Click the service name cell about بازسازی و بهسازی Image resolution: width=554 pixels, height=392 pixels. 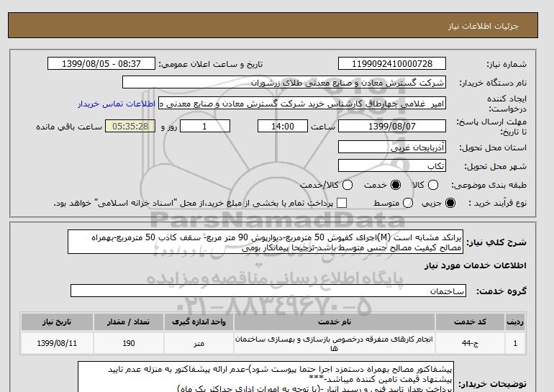[335, 343]
